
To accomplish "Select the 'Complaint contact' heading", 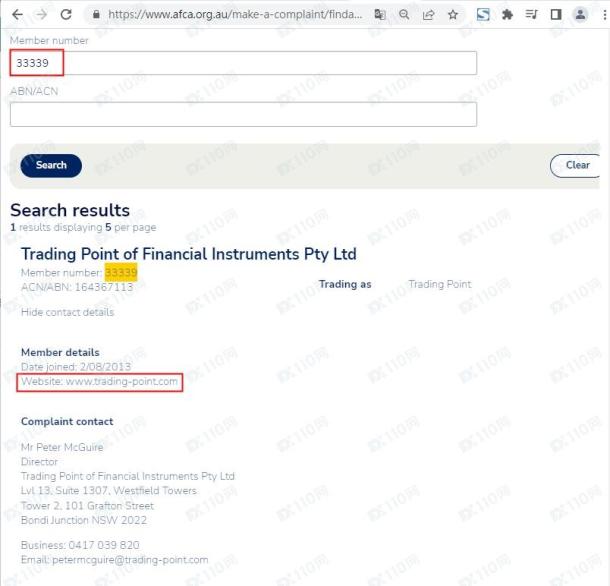I will 67,421.
